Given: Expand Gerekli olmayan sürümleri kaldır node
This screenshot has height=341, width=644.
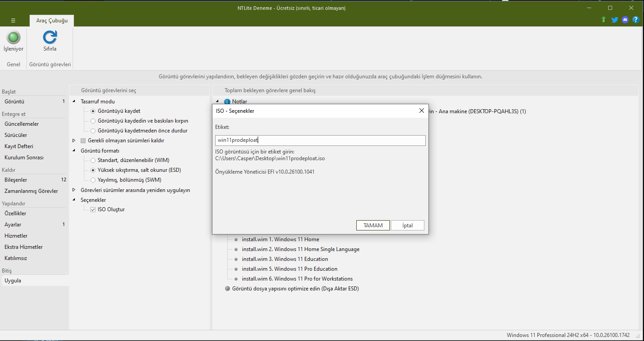Looking at the screenshot, I should (74, 141).
